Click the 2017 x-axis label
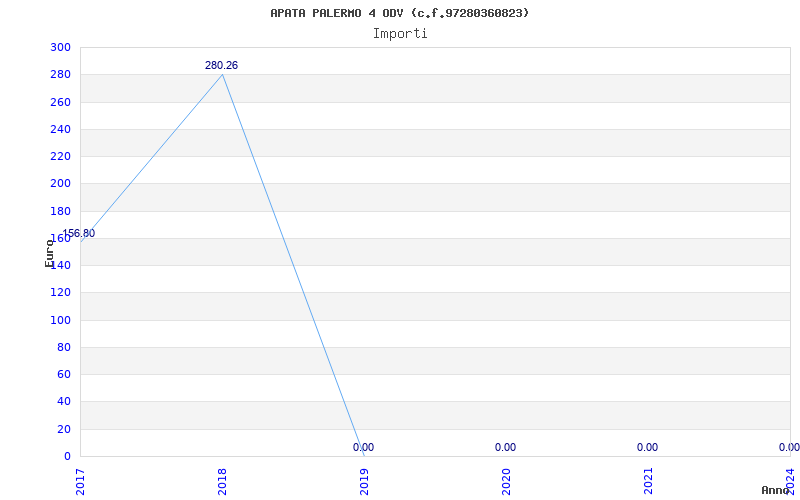The width and height of the screenshot is (800, 500). click(80, 482)
